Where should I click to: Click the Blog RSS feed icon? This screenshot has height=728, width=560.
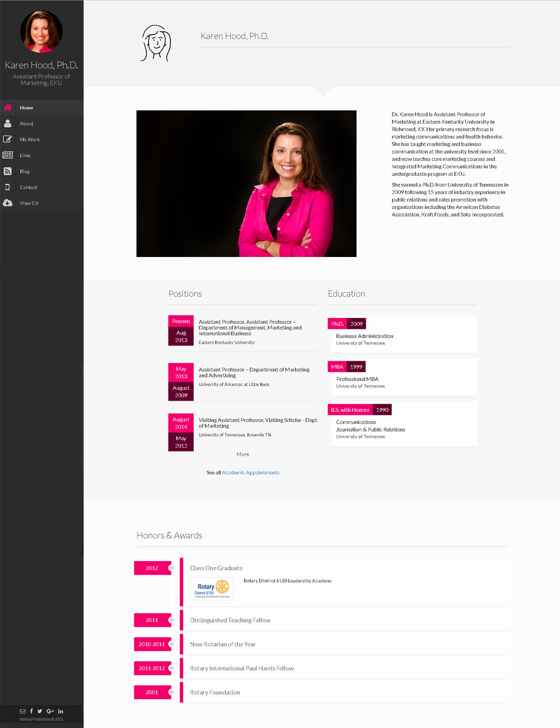8,171
